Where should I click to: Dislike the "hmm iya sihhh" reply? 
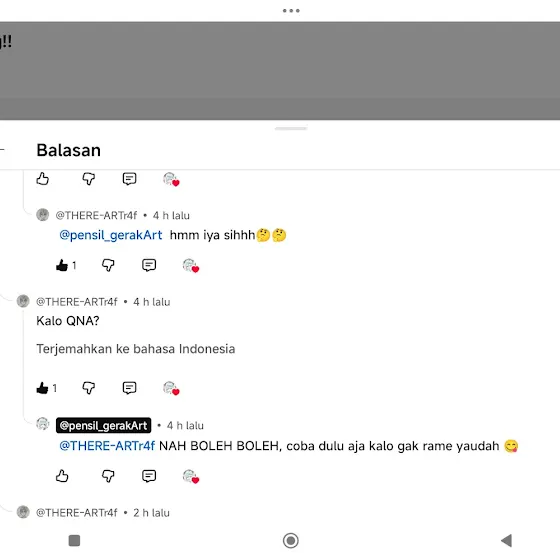click(x=108, y=265)
